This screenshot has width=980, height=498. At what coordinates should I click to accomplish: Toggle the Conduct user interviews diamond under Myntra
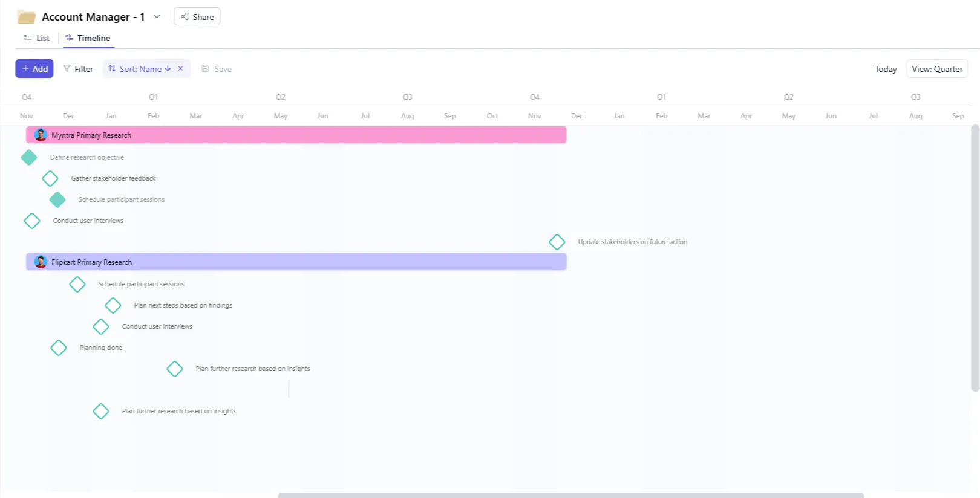[32, 221]
